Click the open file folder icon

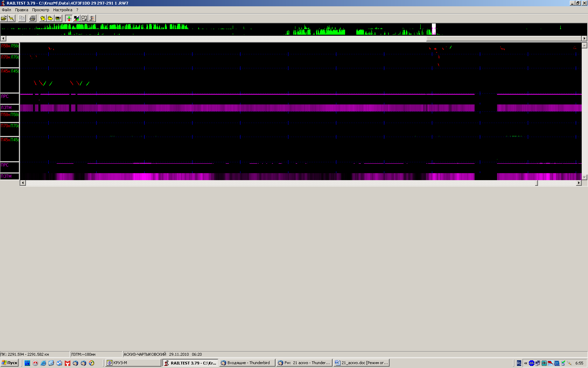point(4,18)
